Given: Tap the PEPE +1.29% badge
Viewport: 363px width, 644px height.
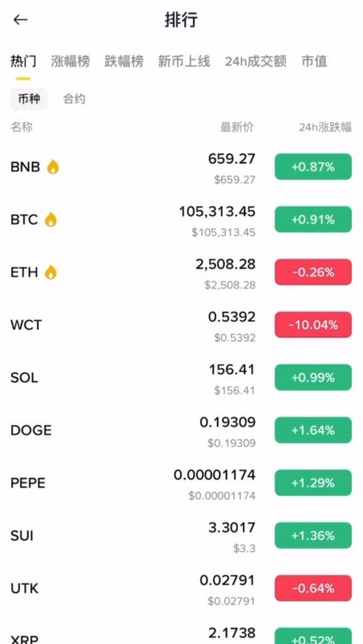Looking at the screenshot, I should point(313,483).
